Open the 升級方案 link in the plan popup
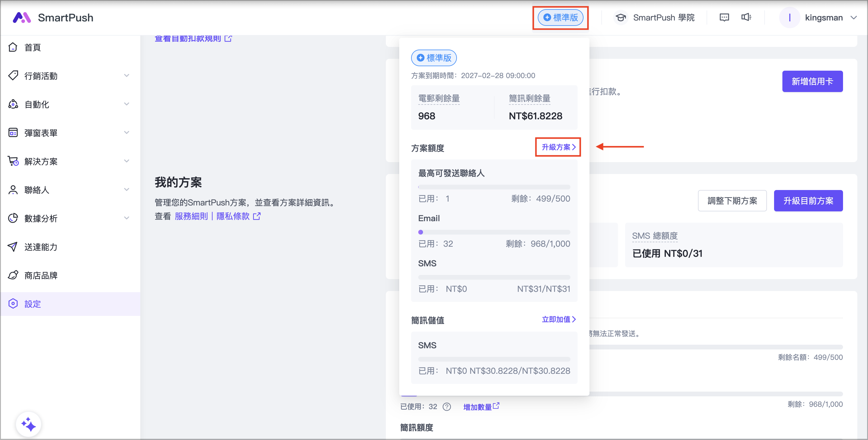868x440 pixels. point(557,147)
